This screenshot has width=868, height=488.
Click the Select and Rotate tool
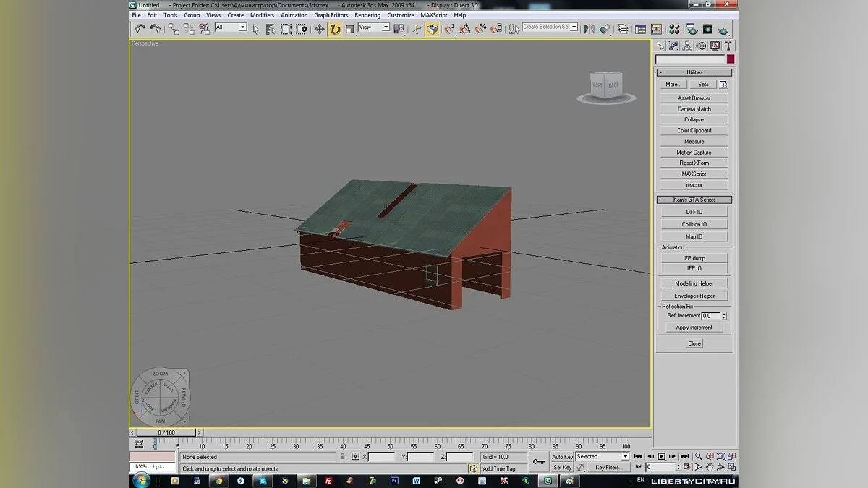coord(335,29)
